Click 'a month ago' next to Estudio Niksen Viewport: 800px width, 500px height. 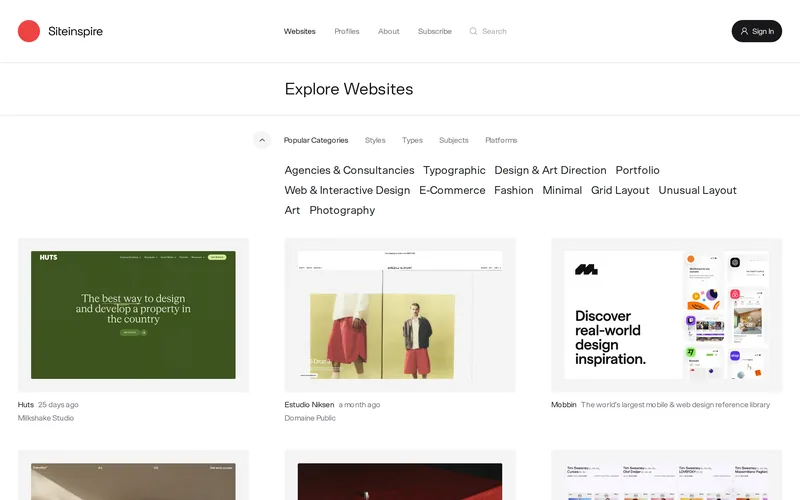pyautogui.click(x=359, y=405)
